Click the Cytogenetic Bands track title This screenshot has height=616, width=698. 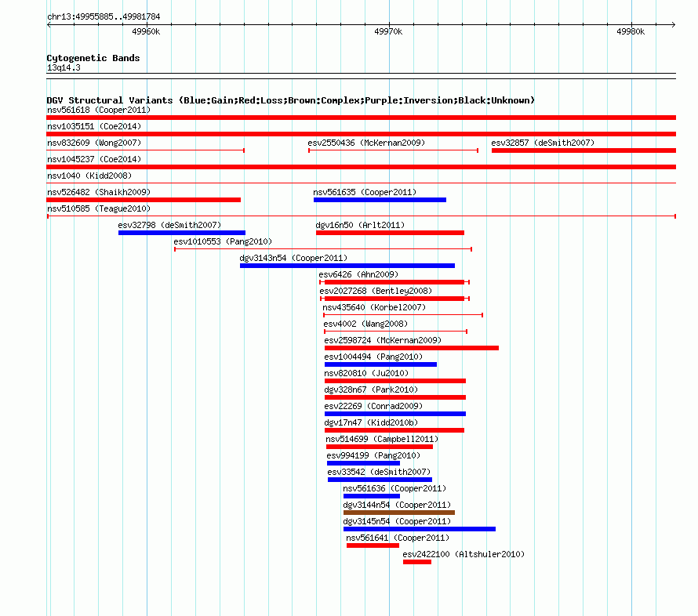coord(93,58)
